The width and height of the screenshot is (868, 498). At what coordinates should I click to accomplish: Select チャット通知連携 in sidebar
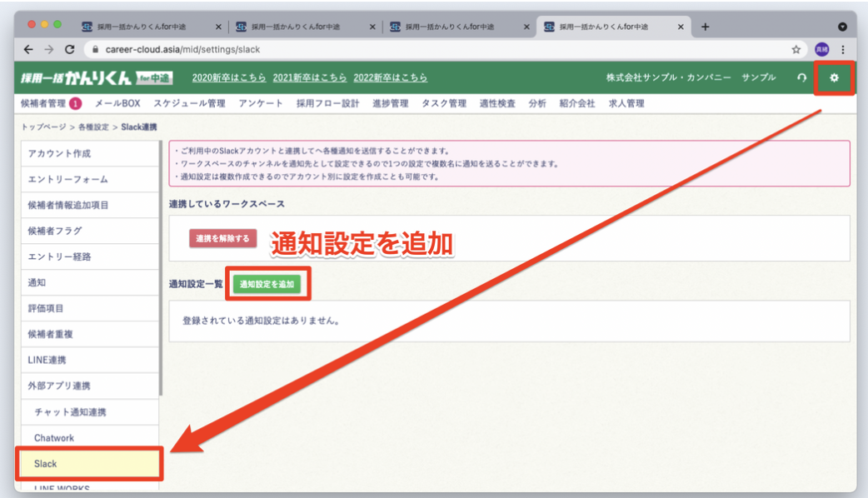pos(90,412)
